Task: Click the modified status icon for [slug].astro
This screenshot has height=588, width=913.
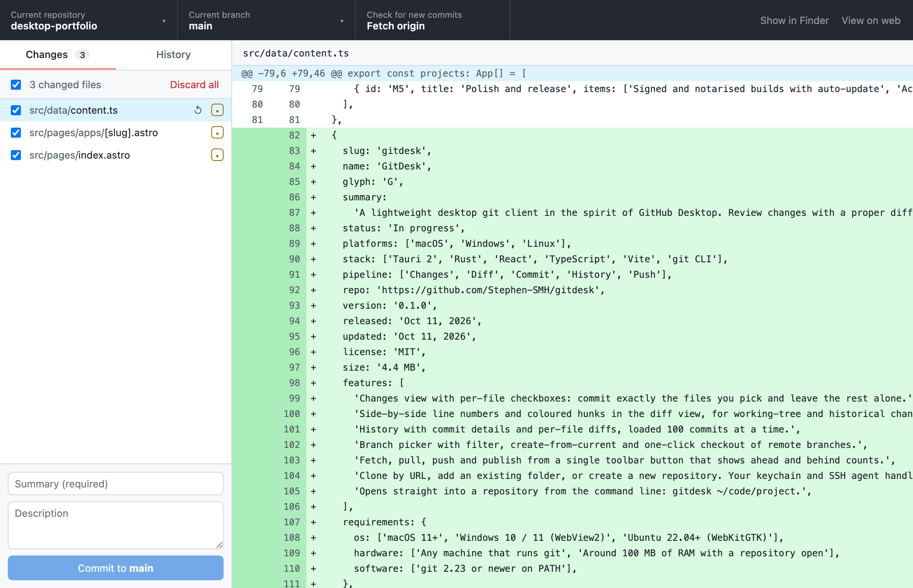Action: tap(217, 133)
